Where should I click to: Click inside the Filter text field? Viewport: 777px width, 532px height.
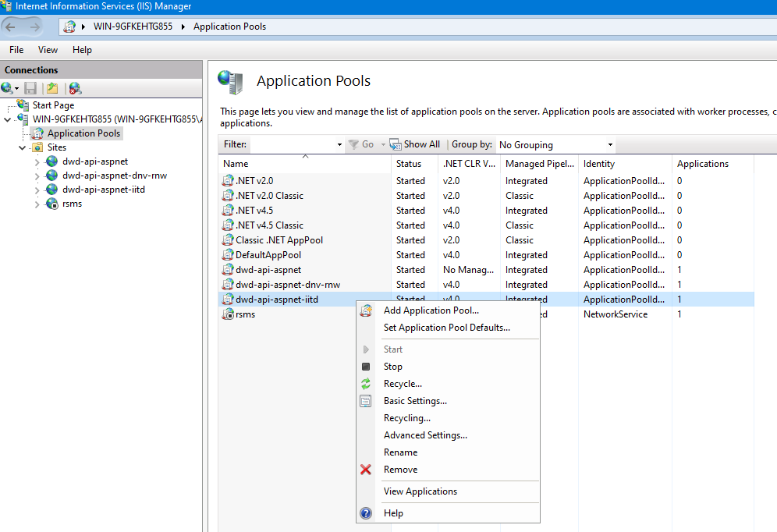293,144
